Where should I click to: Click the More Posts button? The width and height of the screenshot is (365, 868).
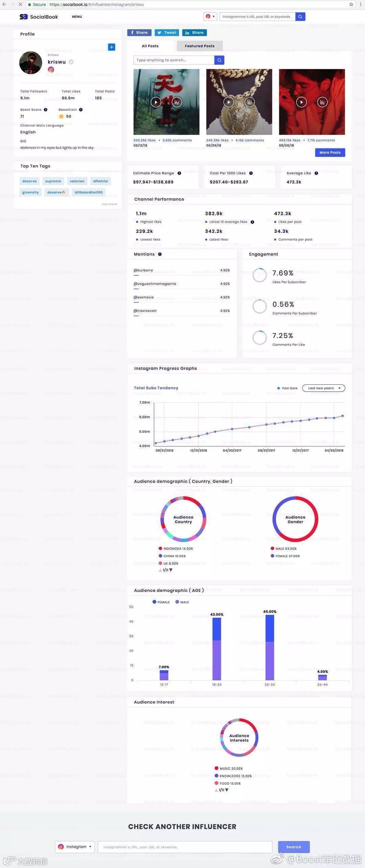[x=330, y=153]
